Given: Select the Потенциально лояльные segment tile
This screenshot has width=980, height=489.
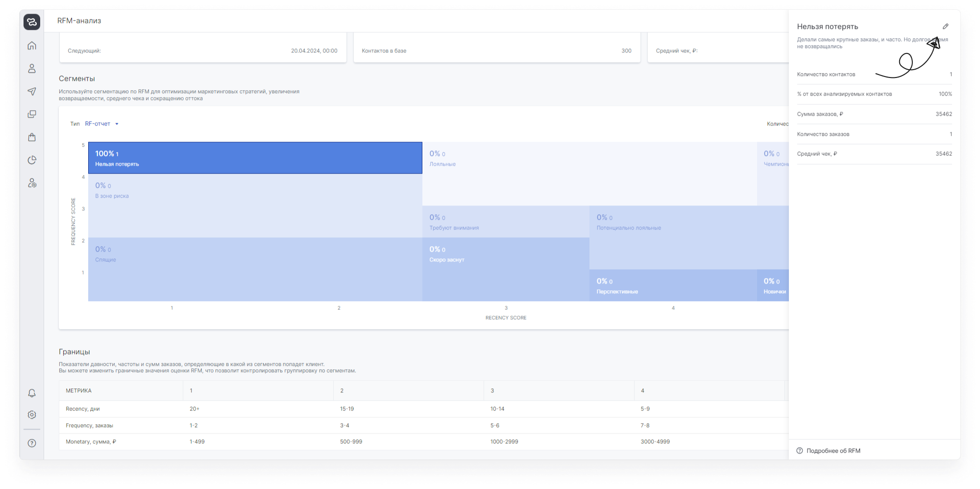Looking at the screenshot, I should click(x=689, y=237).
